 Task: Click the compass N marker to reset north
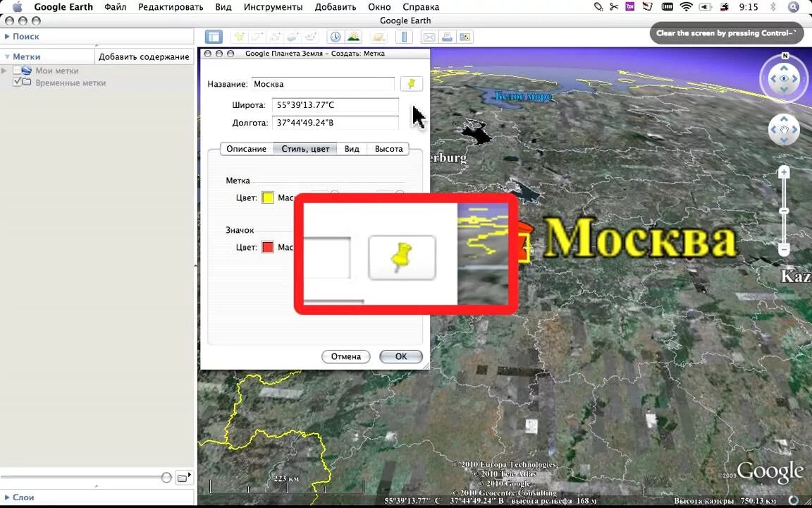785,55
